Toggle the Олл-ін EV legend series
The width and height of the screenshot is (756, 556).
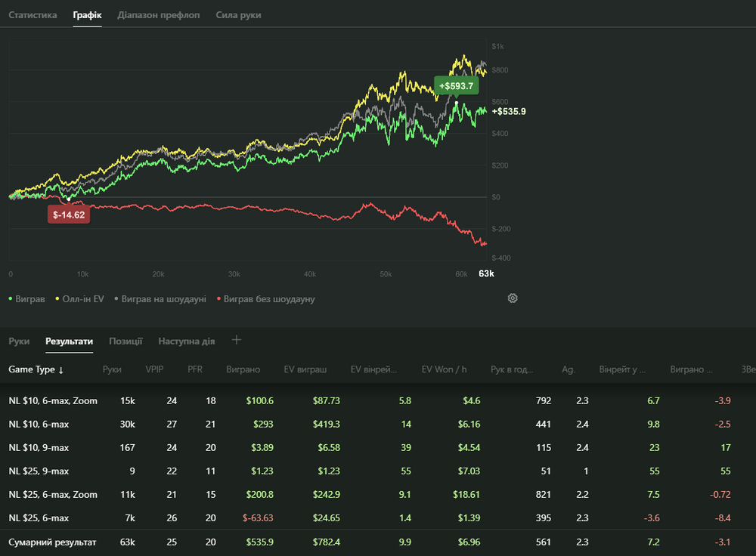click(78, 299)
